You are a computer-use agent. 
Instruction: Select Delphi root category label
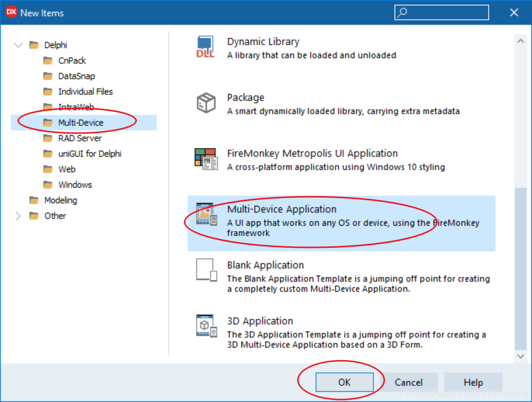tap(56, 45)
